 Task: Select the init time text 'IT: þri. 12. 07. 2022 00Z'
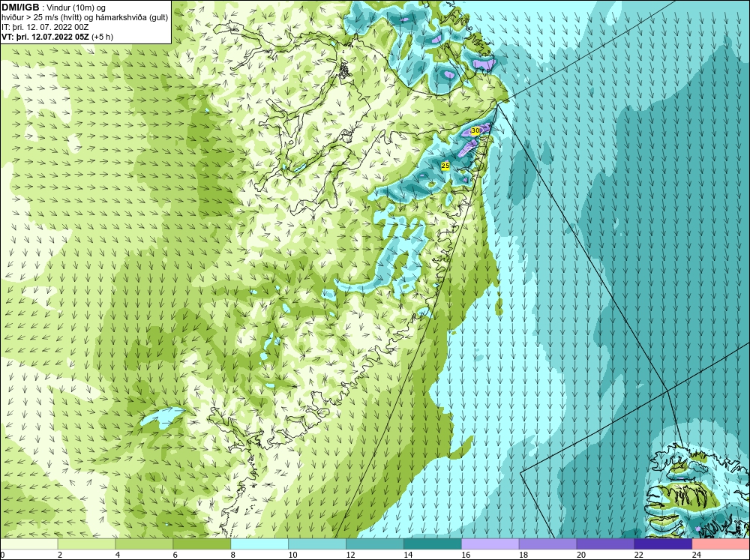click(45, 27)
